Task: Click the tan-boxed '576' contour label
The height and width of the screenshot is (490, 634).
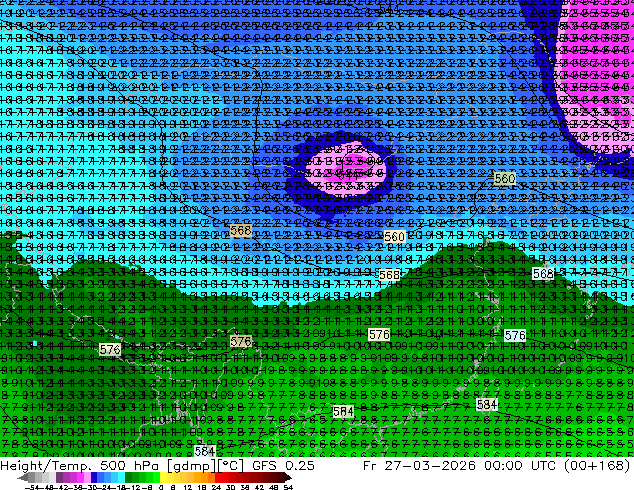Action: pyautogui.click(x=241, y=341)
